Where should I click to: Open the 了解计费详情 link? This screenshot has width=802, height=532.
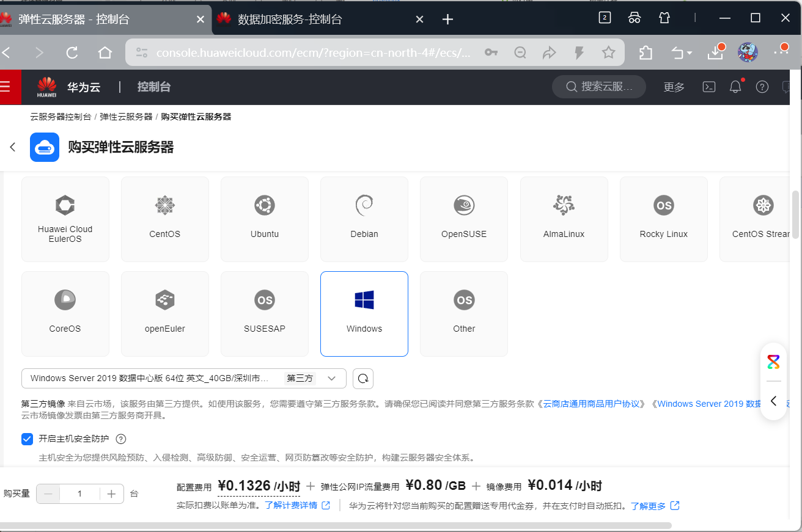pyautogui.click(x=298, y=506)
